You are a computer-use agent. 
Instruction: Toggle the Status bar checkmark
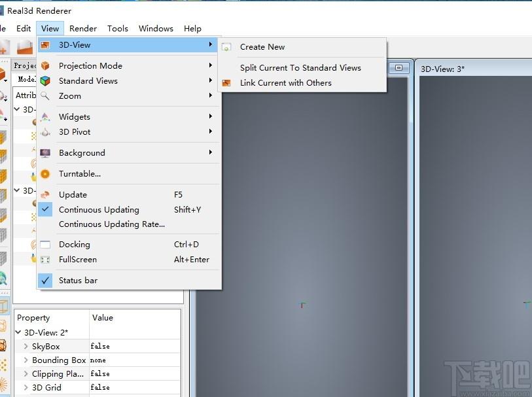(x=45, y=281)
